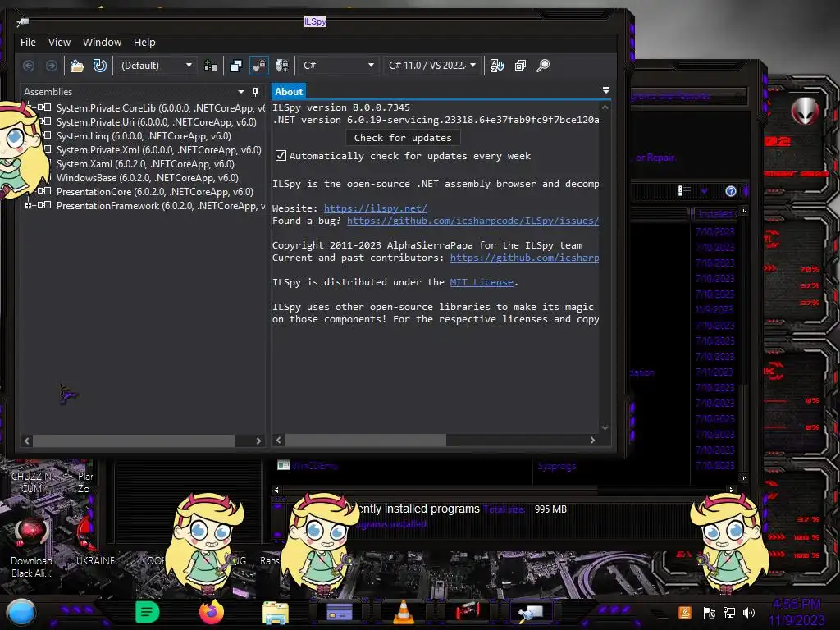Click right scroll arrow of Assemblies tree
The width and height of the screenshot is (840, 630).
point(258,441)
